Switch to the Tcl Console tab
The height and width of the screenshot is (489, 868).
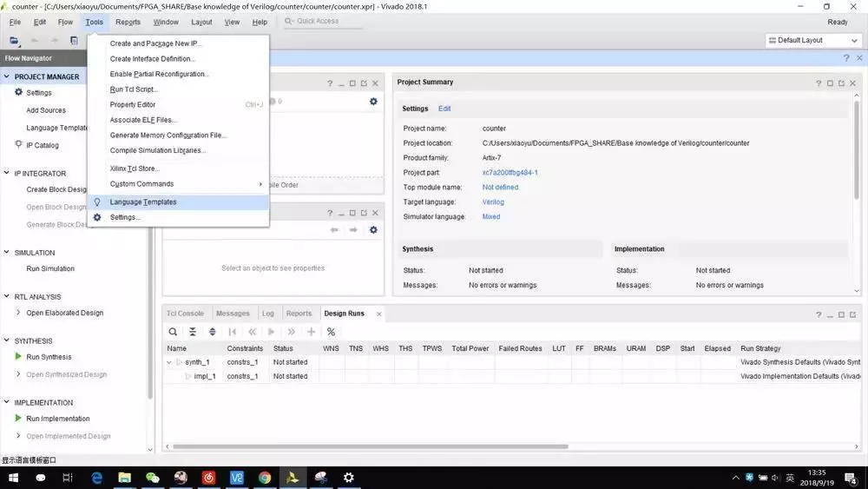point(185,314)
